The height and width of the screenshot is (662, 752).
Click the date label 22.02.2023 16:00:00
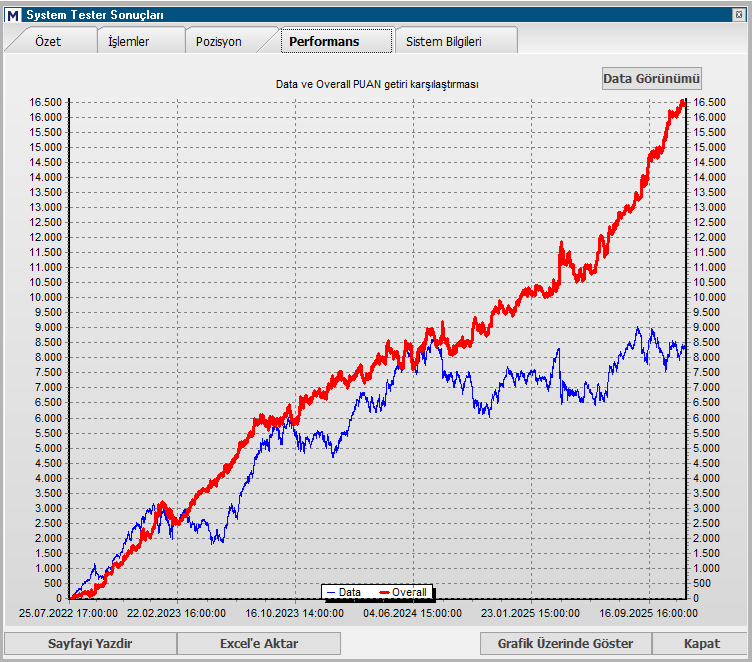pyautogui.click(x=176, y=613)
